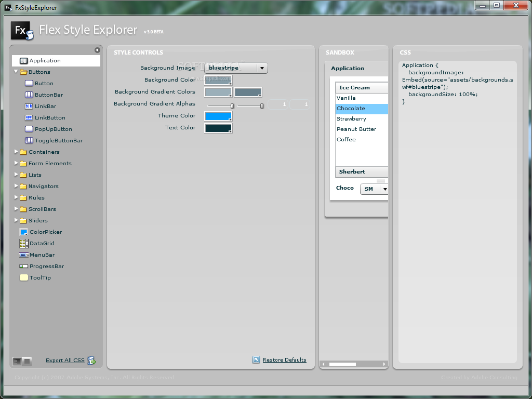Open the Theme Color swatch
This screenshot has height=399, width=532.
click(x=218, y=116)
